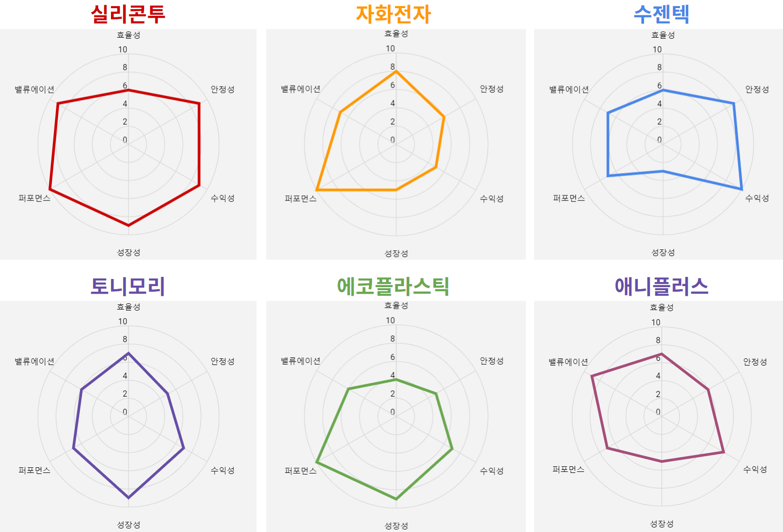Click 밸류에이션 label in 실리콘투 chart
The image size is (783, 532).
tap(35, 89)
